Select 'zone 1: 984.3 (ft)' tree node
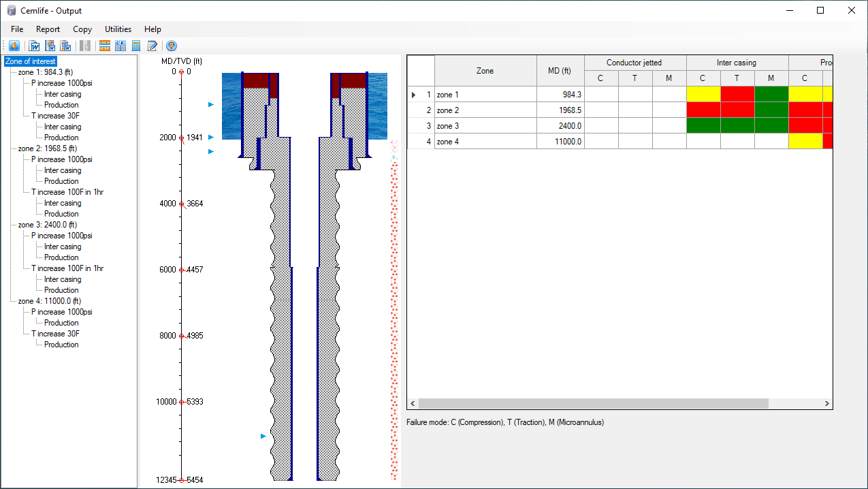 click(x=48, y=72)
